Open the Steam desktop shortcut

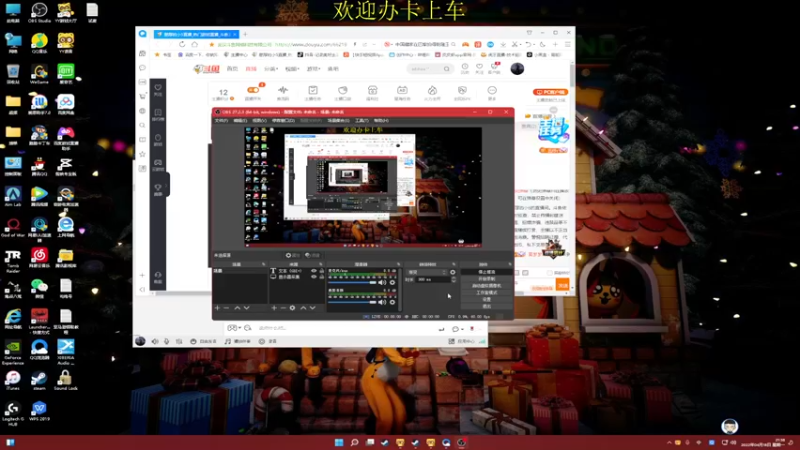39,380
